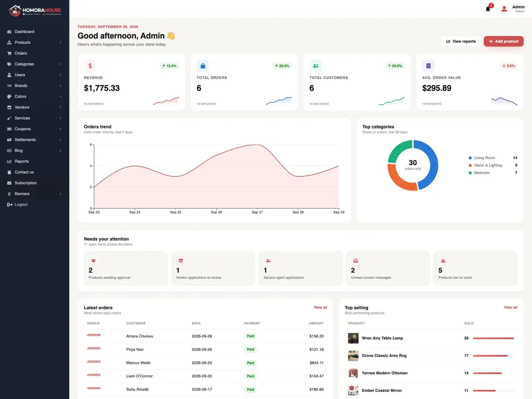532x399 pixels.
Task: Click the unread contact messages icon
Action: tap(356, 261)
